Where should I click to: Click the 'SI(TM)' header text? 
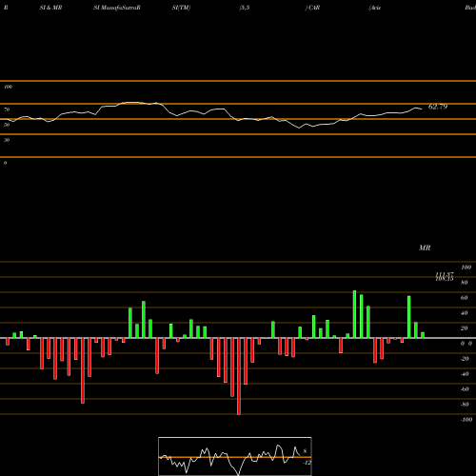pyautogui.click(x=181, y=8)
